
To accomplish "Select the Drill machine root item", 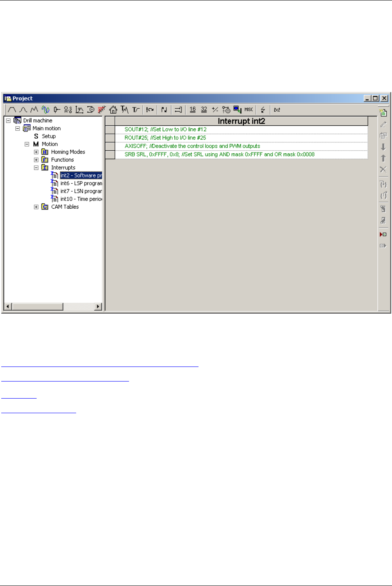I will click(x=38, y=120).
